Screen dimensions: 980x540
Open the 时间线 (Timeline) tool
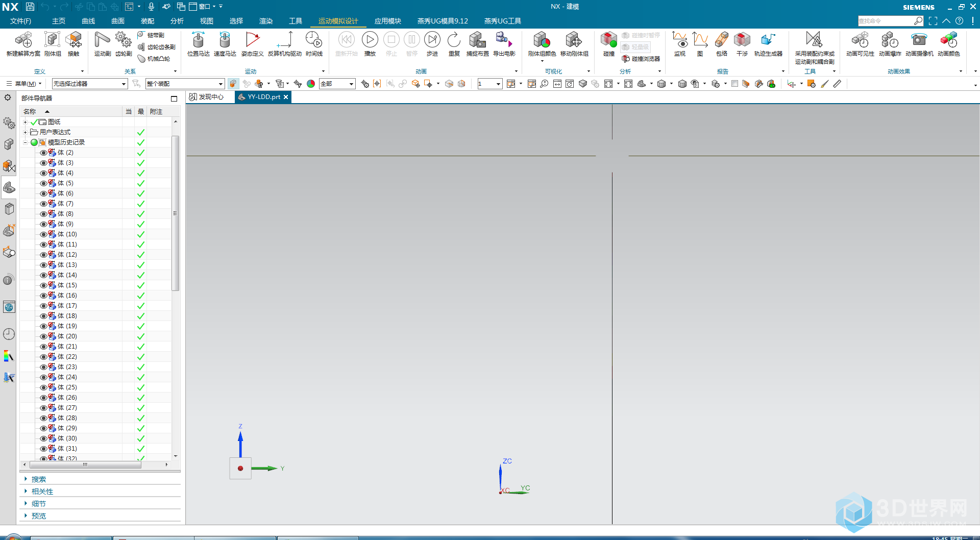[x=314, y=43]
